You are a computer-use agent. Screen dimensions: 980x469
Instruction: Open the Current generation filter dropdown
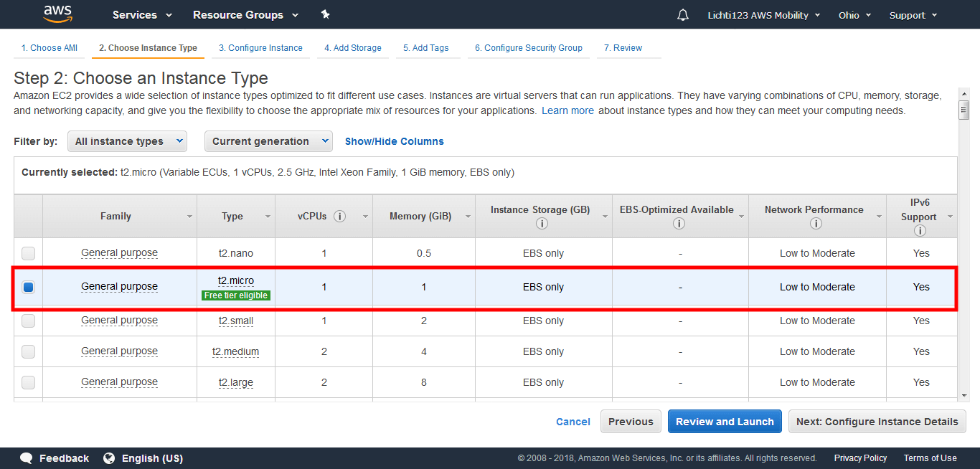(268, 141)
